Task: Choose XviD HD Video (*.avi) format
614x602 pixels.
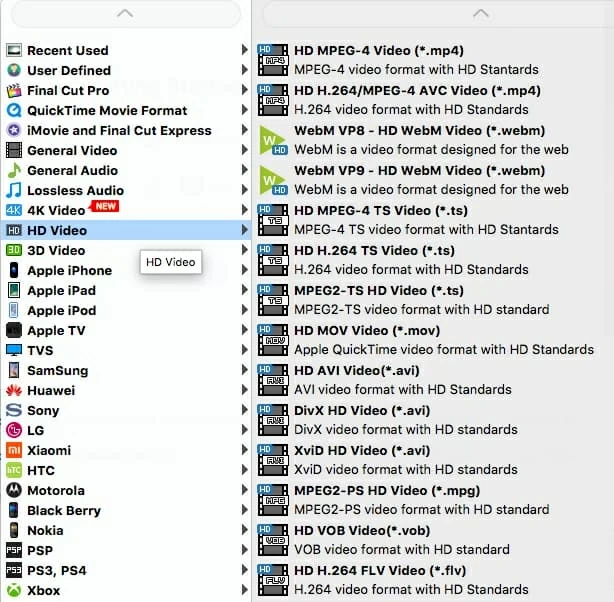Action: (361, 450)
